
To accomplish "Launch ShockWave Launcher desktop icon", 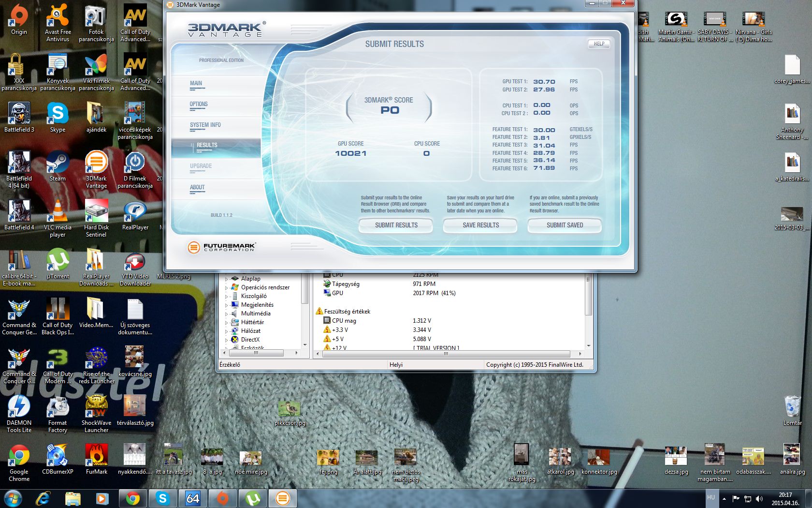I will 96,414.
